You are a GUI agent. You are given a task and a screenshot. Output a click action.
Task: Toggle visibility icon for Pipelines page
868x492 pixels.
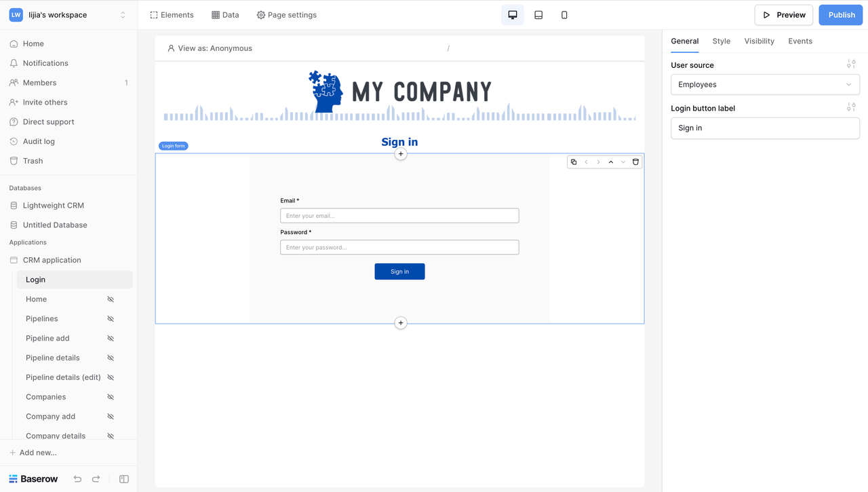point(111,319)
